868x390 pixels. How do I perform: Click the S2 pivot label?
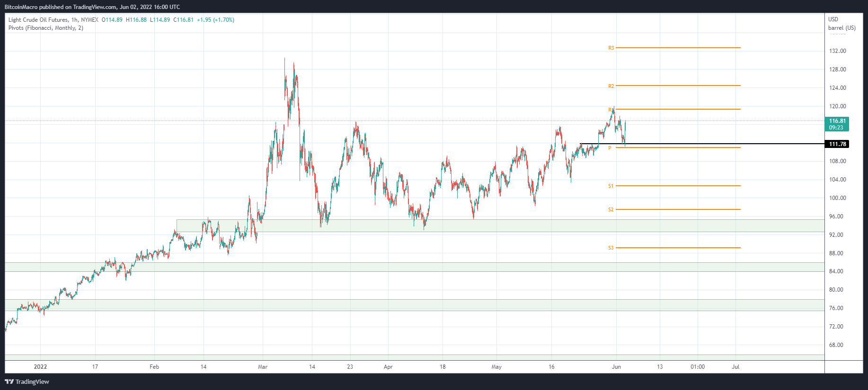point(611,209)
